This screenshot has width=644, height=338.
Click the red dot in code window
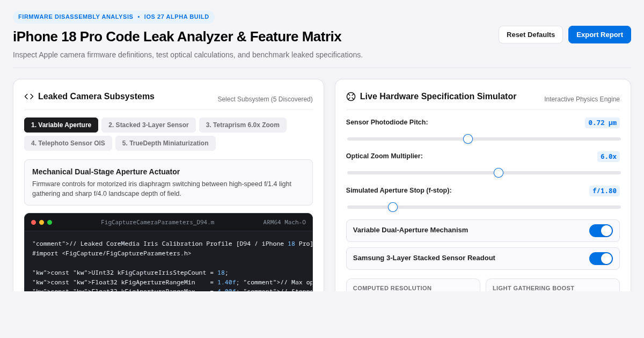coord(33,222)
